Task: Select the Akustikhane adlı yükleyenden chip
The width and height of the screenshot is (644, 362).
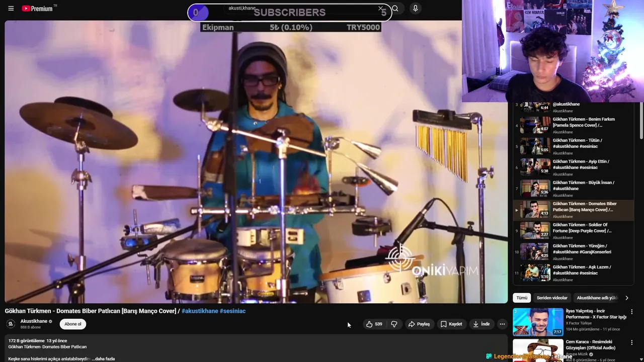Action: [596, 298]
